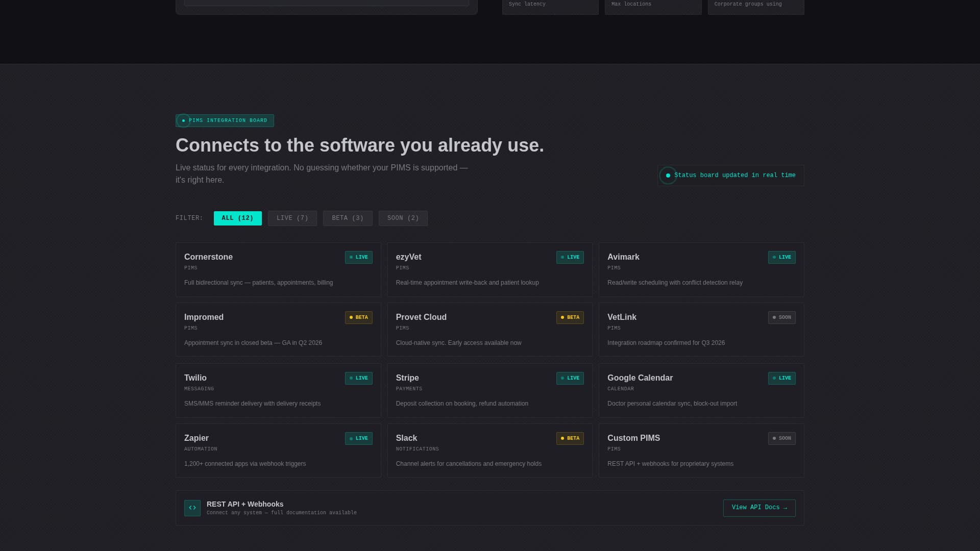
Task: Click the Slack BETA status badge
Action: tap(570, 438)
